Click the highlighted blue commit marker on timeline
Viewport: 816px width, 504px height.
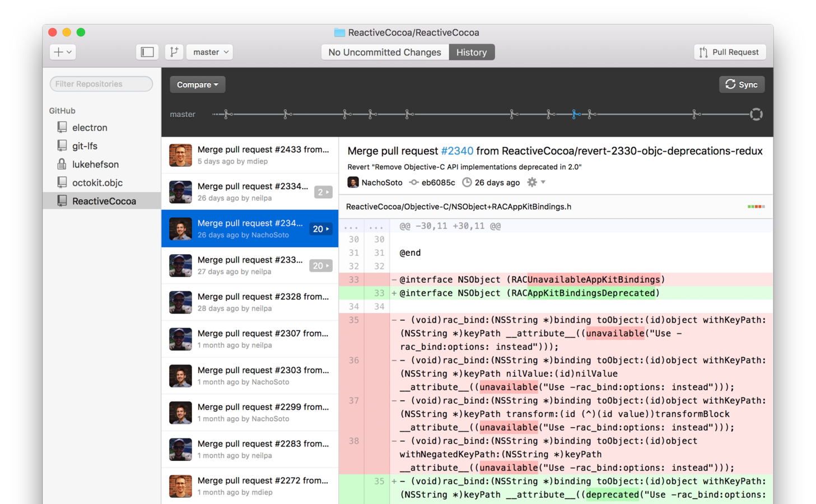(x=575, y=114)
